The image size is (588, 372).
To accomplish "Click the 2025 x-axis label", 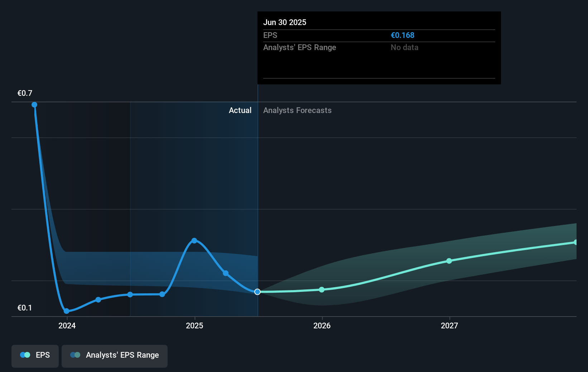I will [194, 325].
